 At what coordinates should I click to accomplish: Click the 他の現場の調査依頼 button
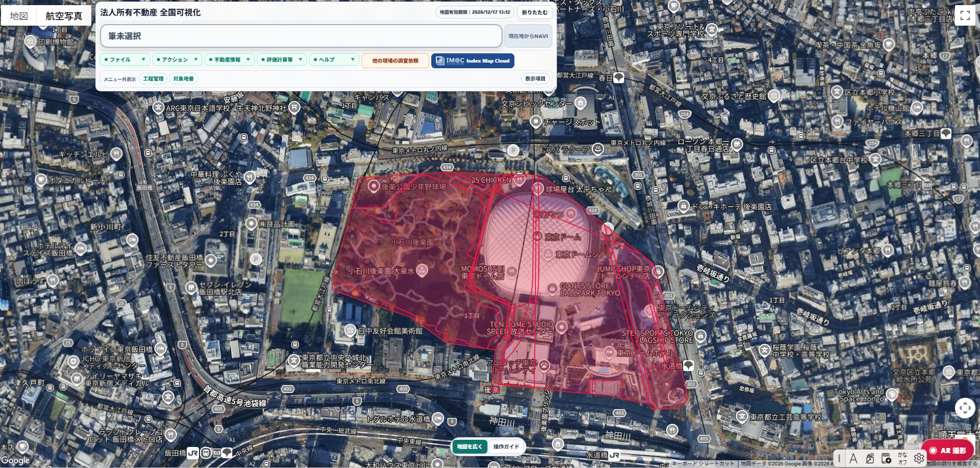pyautogui.click(x=395, y=61)
